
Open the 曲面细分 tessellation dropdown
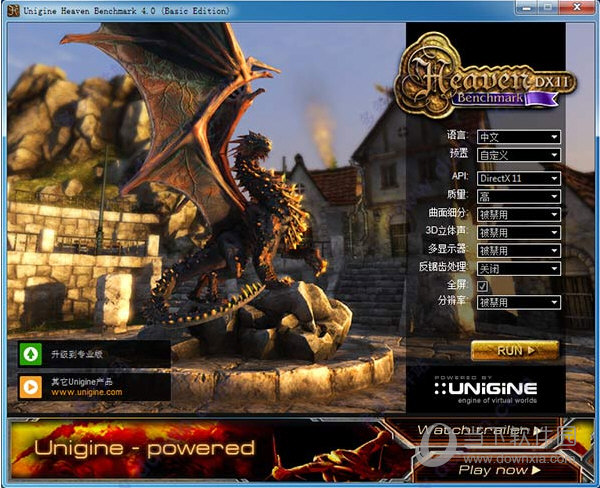[518, 215]
